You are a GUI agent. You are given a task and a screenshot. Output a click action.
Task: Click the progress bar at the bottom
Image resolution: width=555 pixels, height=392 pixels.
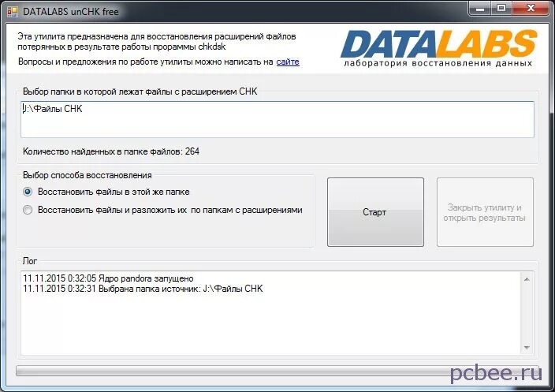277,371
